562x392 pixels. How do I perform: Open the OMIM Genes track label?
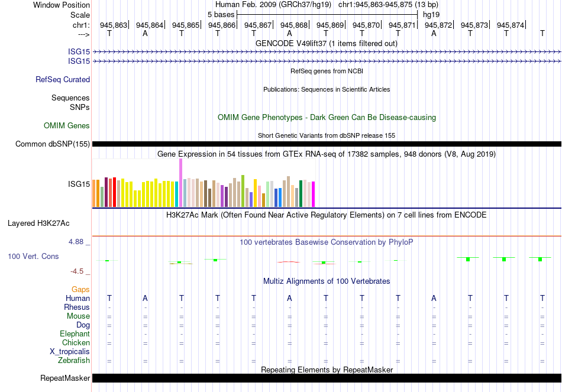click(67, 125)
